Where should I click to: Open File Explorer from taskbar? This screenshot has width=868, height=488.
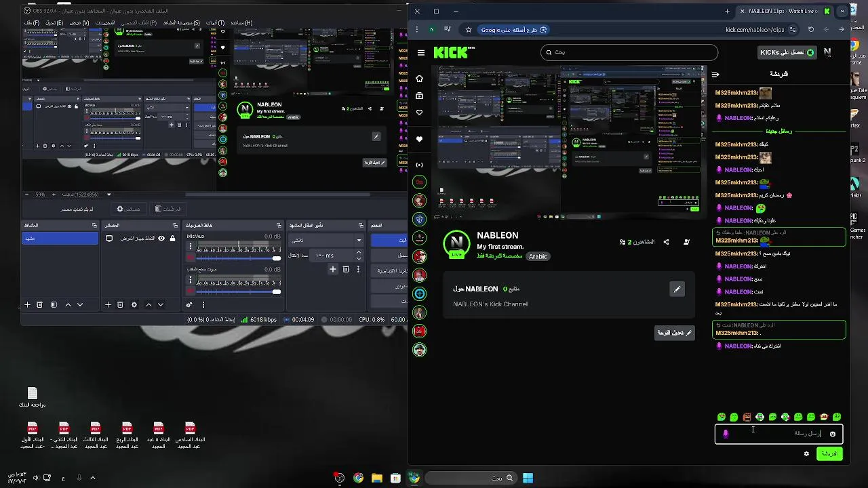(x=377, y=478)
